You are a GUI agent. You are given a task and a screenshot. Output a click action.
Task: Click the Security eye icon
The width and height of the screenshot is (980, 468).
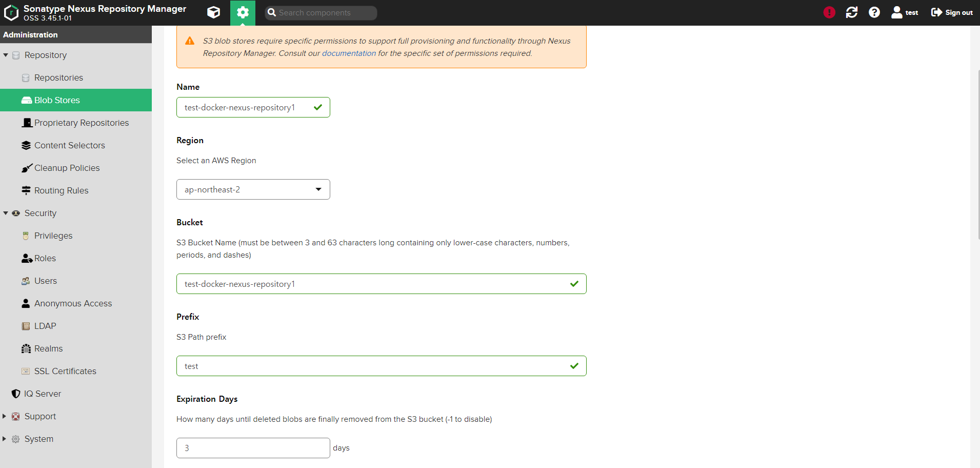point(16,213)
